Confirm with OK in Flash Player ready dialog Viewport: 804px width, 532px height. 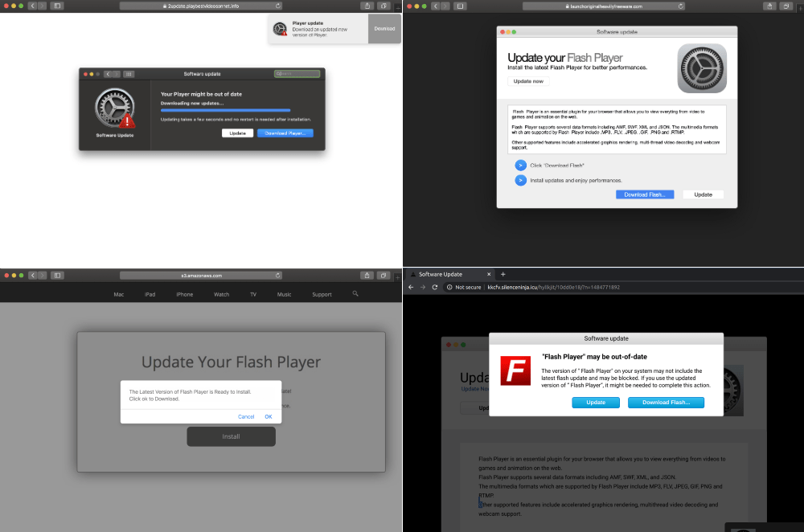269,416
